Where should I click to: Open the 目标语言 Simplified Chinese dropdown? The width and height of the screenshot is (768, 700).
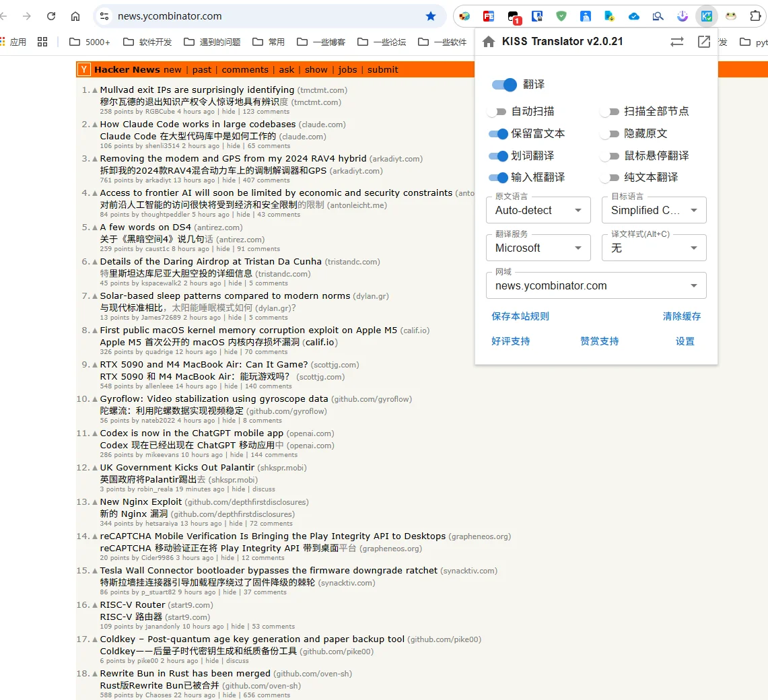point(654,210)
